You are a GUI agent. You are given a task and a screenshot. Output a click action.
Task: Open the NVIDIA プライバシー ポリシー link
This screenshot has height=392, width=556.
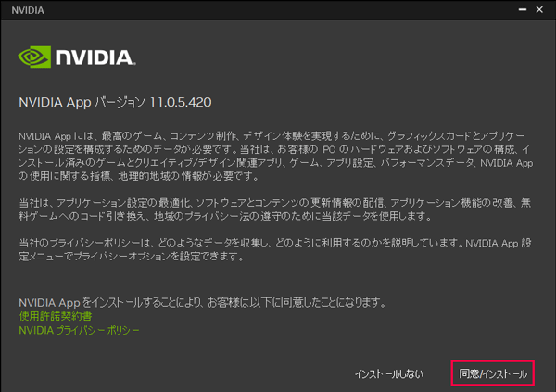point(79,330)
